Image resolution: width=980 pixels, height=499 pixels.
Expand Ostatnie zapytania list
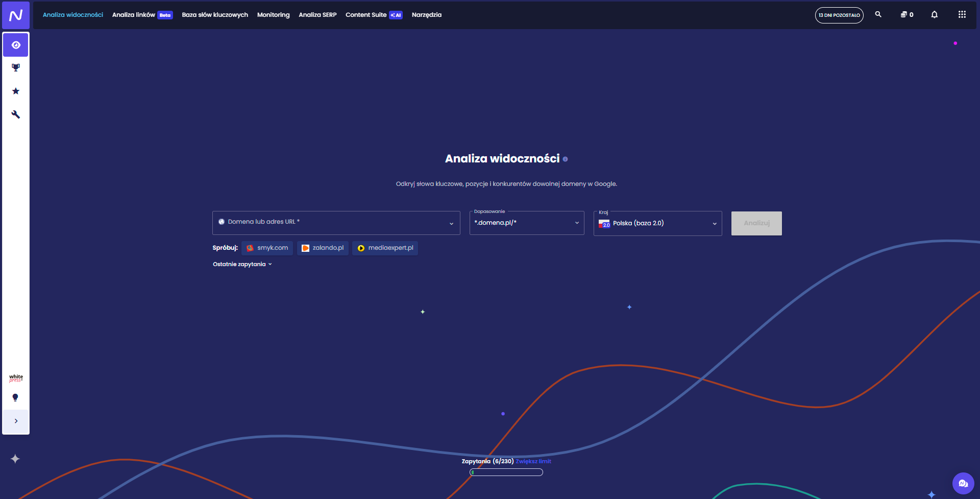pos(242,264)
